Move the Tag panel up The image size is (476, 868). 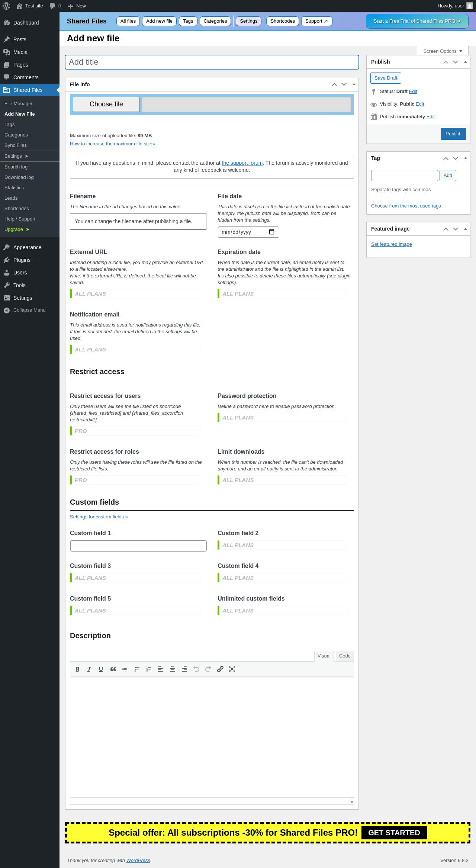tap(446, 158)
